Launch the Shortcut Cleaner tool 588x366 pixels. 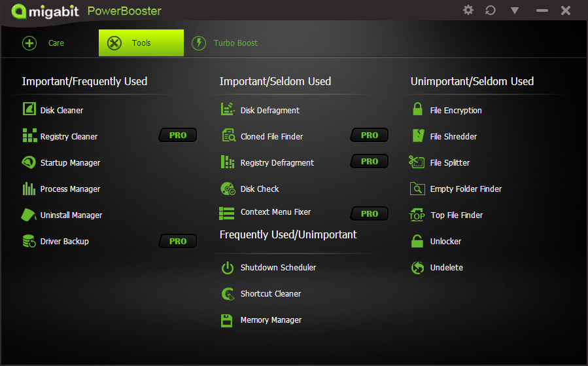click(271, 293)
